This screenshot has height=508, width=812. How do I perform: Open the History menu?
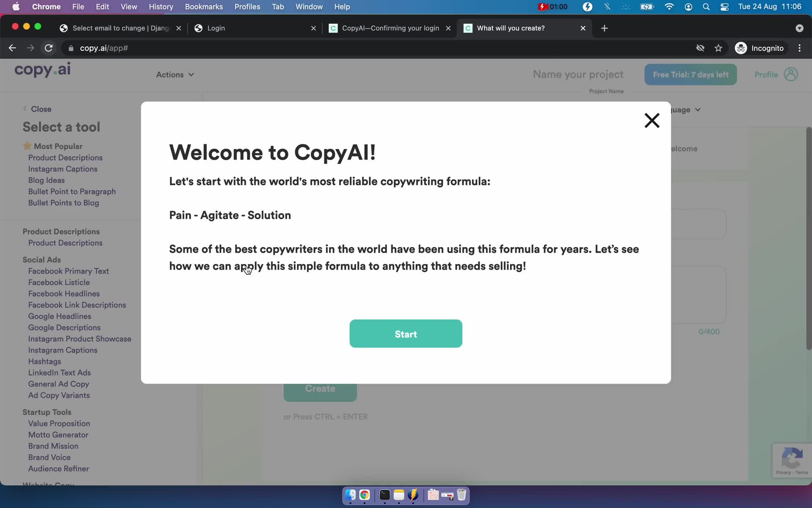coord(161,6)
